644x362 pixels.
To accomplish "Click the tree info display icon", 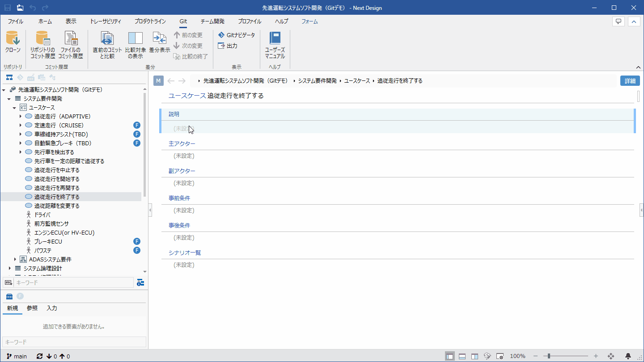I will pyautogui.click(x=140, y=282).
